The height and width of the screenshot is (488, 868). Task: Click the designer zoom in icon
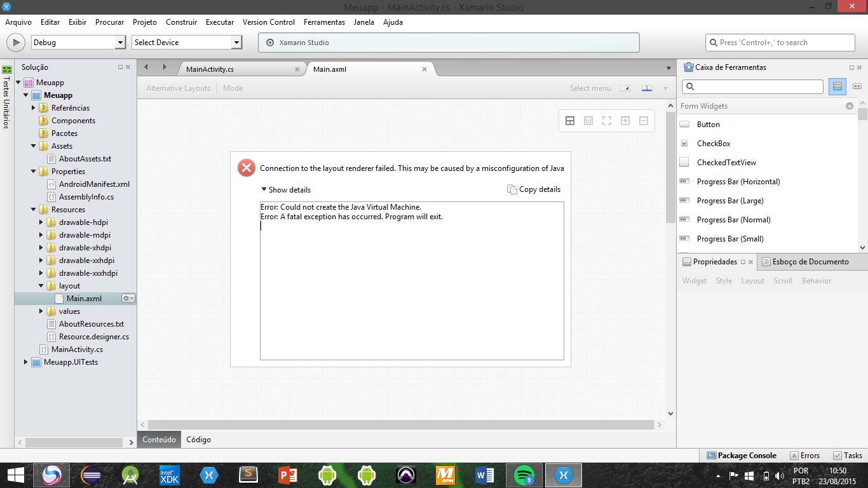pyautogui.click(x=625, y=121)
